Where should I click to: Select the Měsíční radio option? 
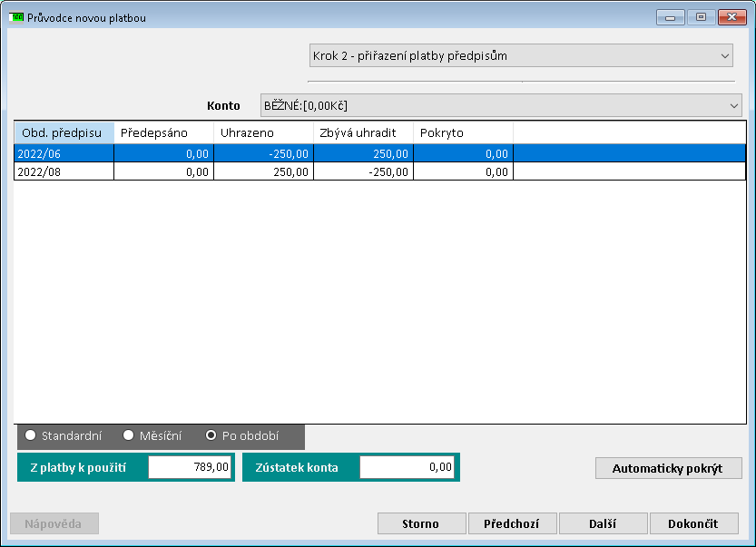pos(128,435)
